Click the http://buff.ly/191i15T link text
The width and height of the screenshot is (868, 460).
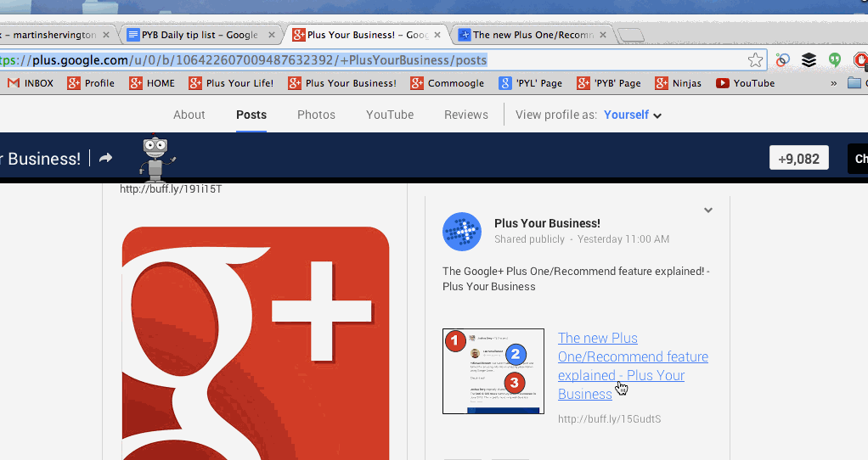(x=171, y=189)
